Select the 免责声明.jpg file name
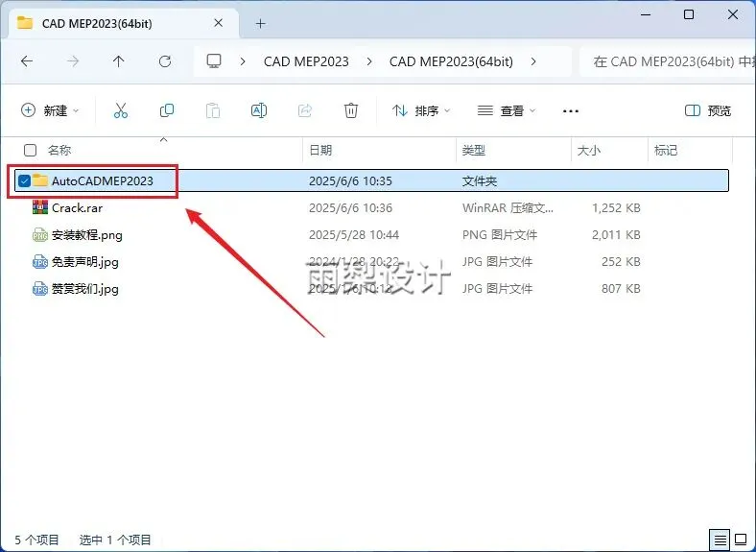Viewport: 756px width, 552px height. [84, 262]
